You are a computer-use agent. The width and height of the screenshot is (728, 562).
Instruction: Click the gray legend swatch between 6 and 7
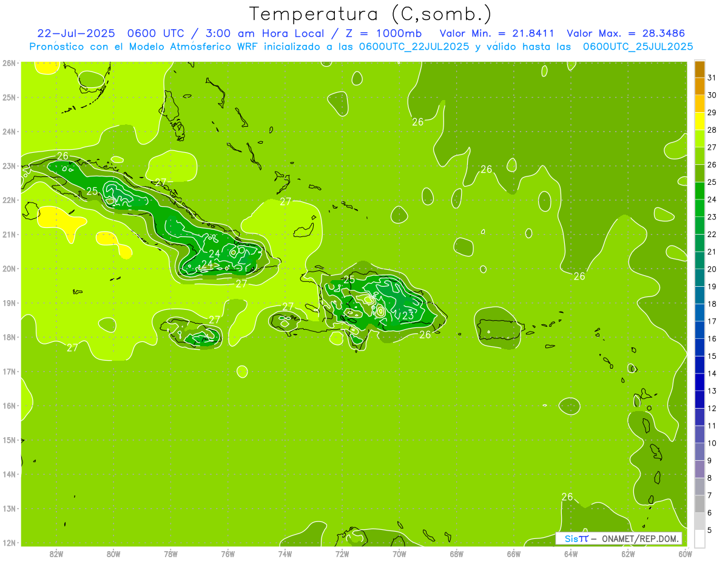click(699, 504)
